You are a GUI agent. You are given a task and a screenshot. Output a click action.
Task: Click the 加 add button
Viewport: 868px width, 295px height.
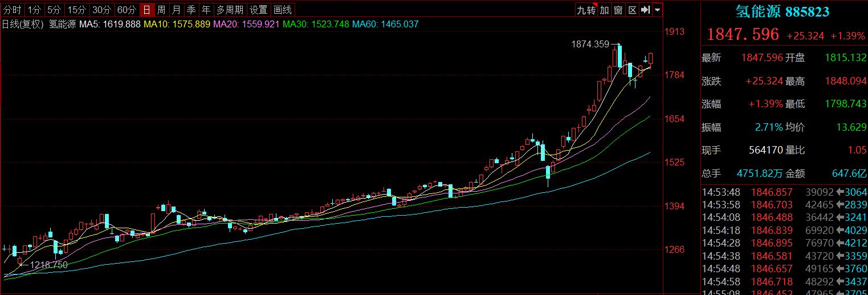604,10
